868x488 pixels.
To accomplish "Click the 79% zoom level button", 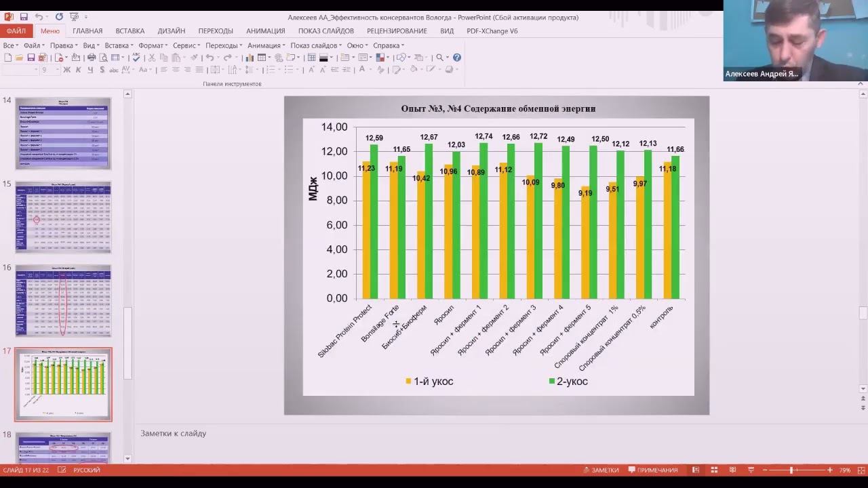I will pos(845,470).
